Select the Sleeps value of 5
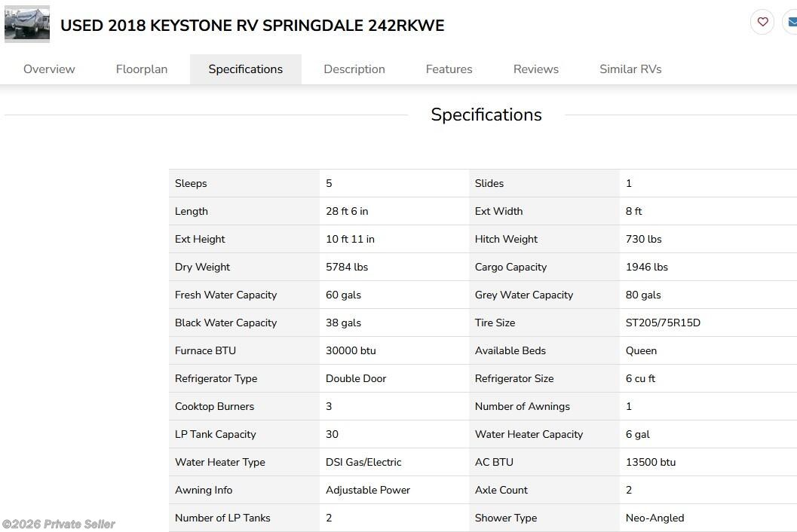 click(x=328, y=183)
